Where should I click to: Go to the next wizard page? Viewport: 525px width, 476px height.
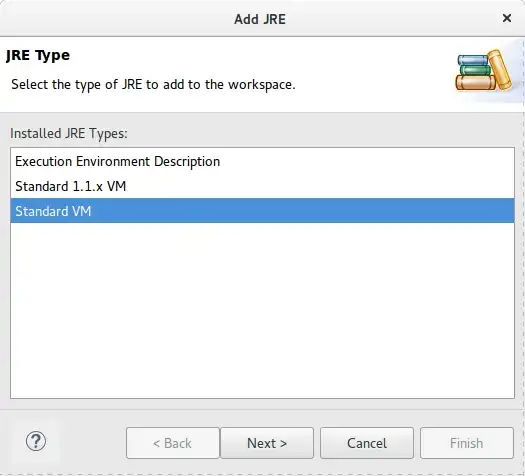[x=267, y=443]
